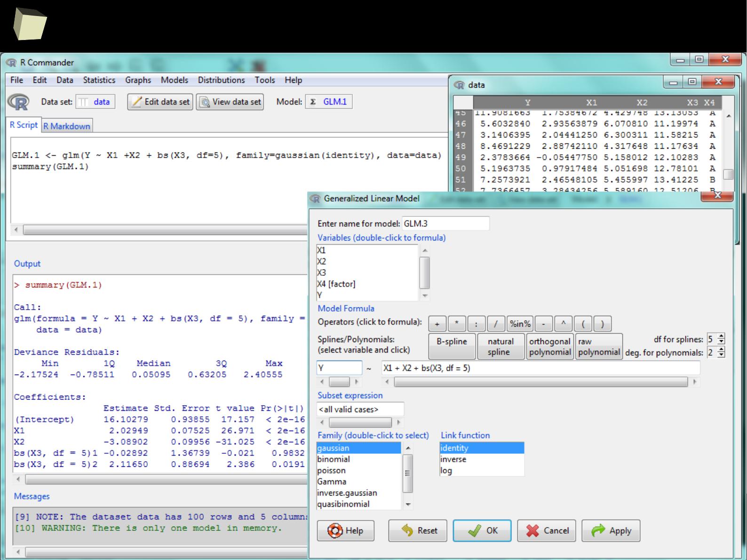This screenshot has width=747, height=560.
Task: Click row 50 header in data window
Action: 461,168
